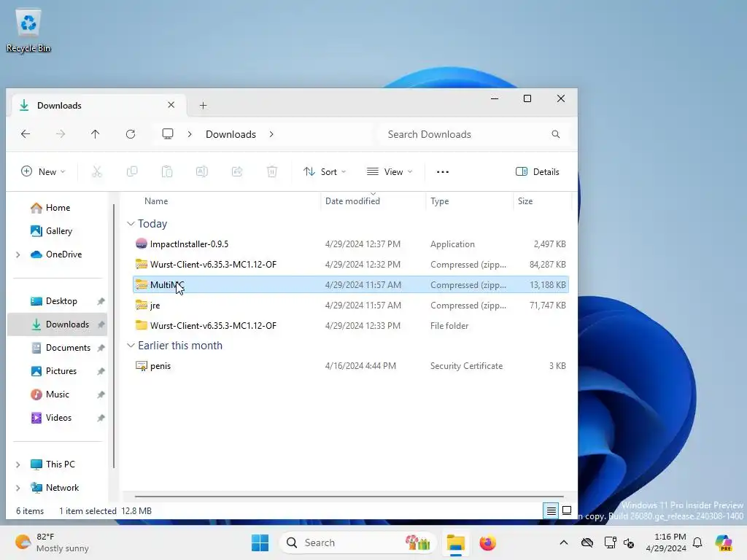Click the Delete trash can icon
747x560 pixels.
[272, 171]
